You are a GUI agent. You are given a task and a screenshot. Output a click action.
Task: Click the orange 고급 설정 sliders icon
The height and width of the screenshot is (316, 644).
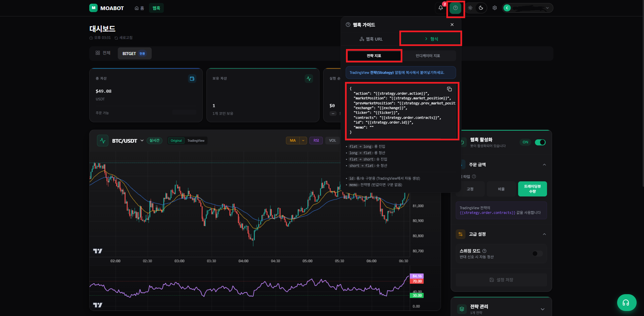[x=460, y=234]
